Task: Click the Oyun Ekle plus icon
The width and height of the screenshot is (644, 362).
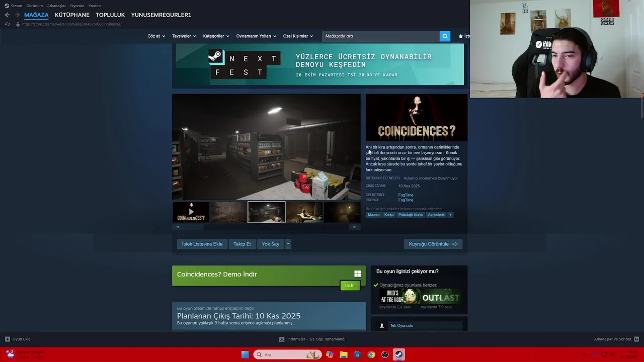Action: click(7, 339)
